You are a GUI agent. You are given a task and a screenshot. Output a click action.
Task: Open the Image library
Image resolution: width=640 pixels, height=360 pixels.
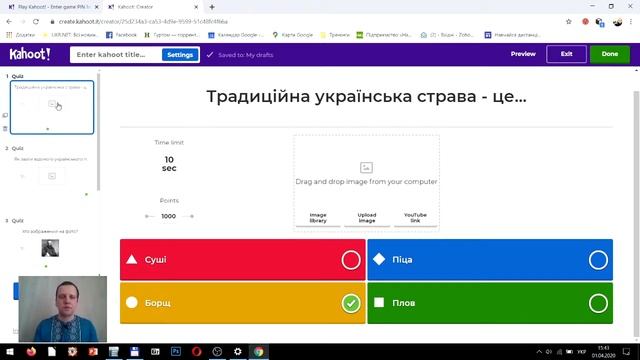click(318, 218)
